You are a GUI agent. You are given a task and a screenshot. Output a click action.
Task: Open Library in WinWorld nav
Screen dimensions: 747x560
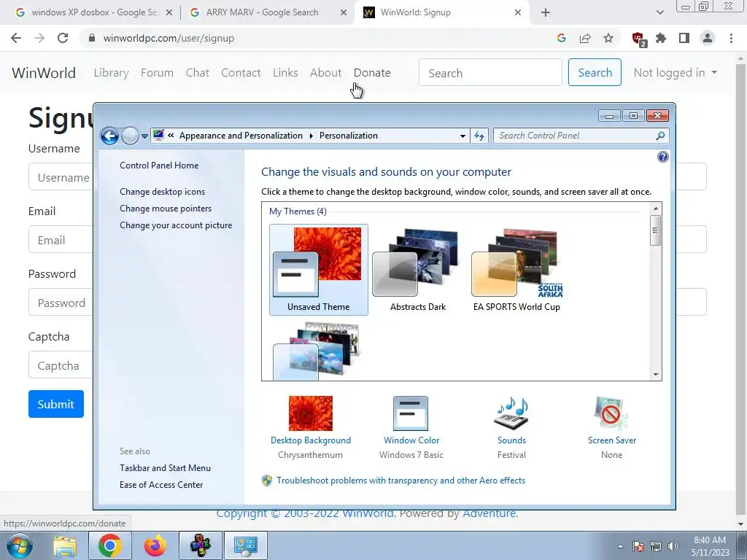pyautogui.click(x=111, y=73)
